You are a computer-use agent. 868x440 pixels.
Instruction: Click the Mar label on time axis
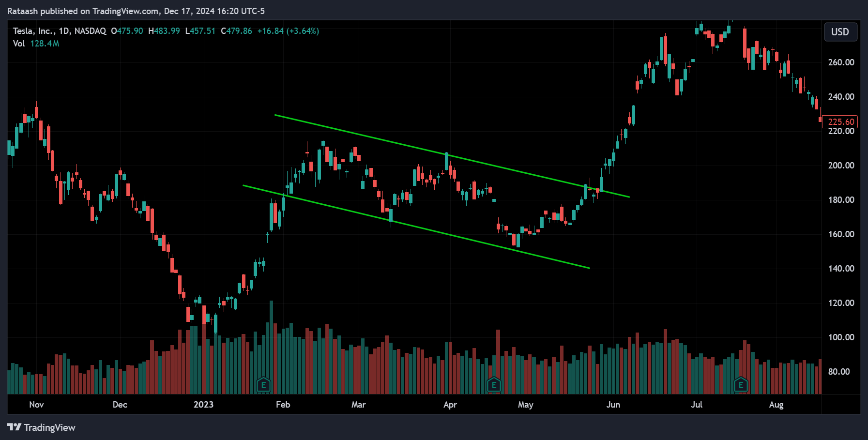click(x=358, y=405)
